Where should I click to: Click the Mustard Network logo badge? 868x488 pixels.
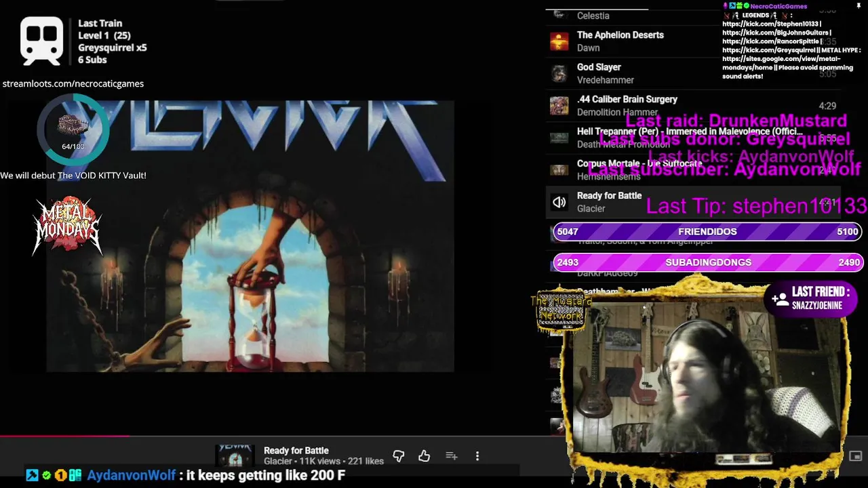click(561, 310)
